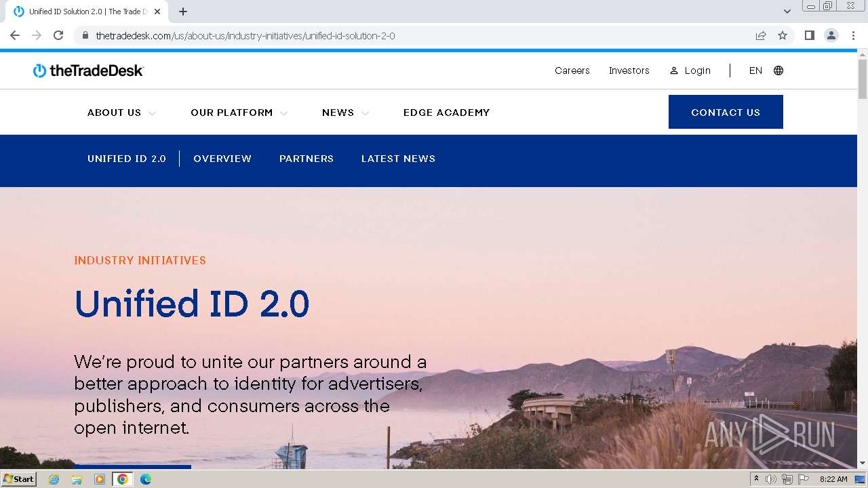Click the 8:22 AM clock
Image resolution: width=868 pixels, height=488 pixels.
coord(833,479)
